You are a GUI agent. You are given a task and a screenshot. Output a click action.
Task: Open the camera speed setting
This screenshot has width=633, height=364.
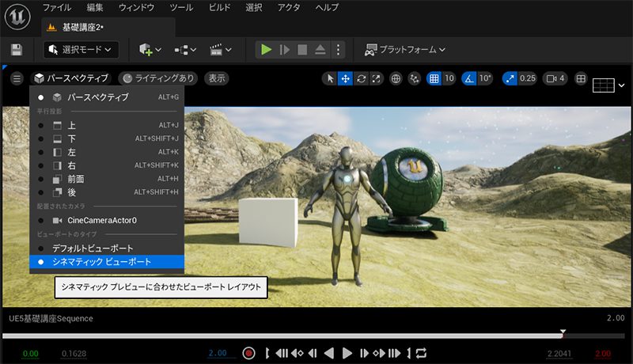(553, 78)
